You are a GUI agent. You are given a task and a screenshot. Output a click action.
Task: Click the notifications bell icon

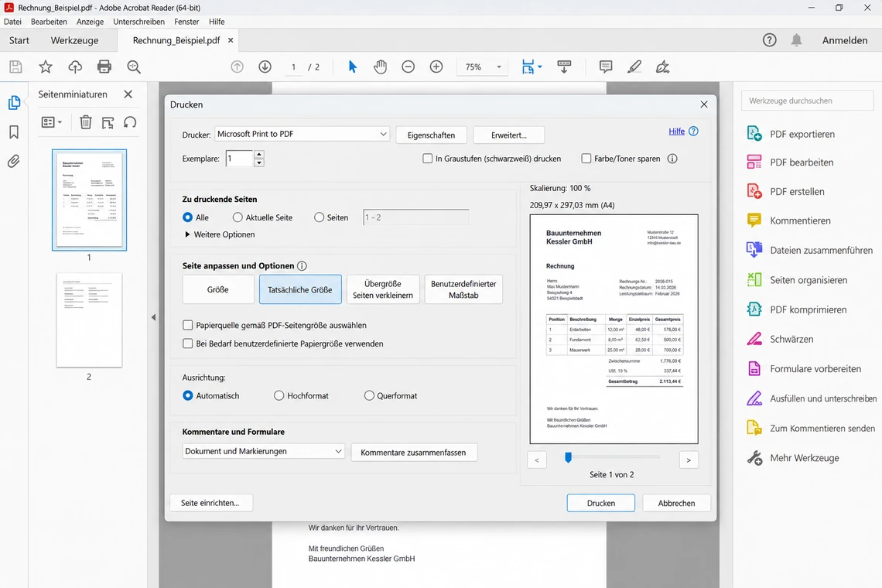pyautogui.click(x=796, y=40)
